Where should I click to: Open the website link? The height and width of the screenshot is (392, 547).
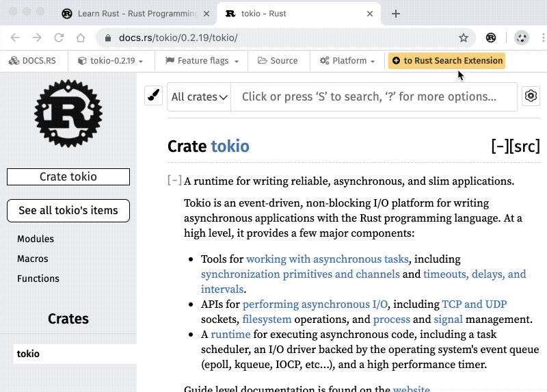[412, 388]
